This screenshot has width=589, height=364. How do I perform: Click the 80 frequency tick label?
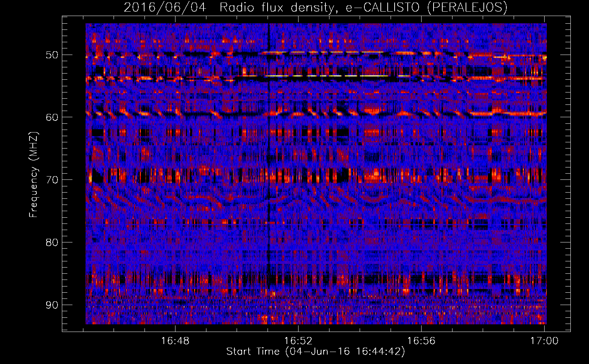(x=52, y=242)
